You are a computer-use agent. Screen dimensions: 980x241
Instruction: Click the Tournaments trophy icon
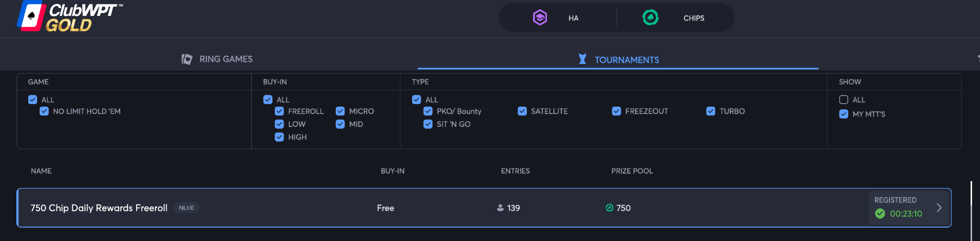coord(583,59)
